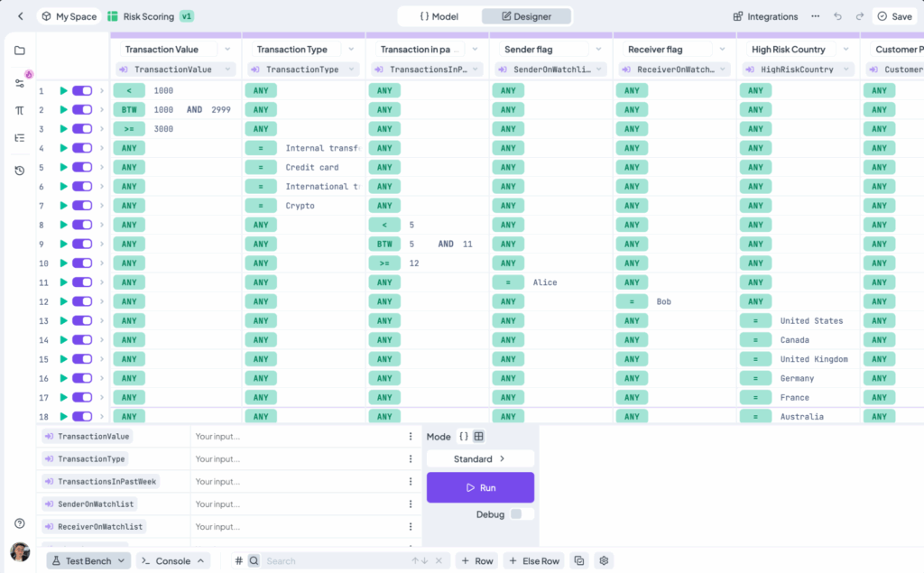Open the settings gear in the bottom bar
Screen dimensions: 924x573
coord(604,560)
